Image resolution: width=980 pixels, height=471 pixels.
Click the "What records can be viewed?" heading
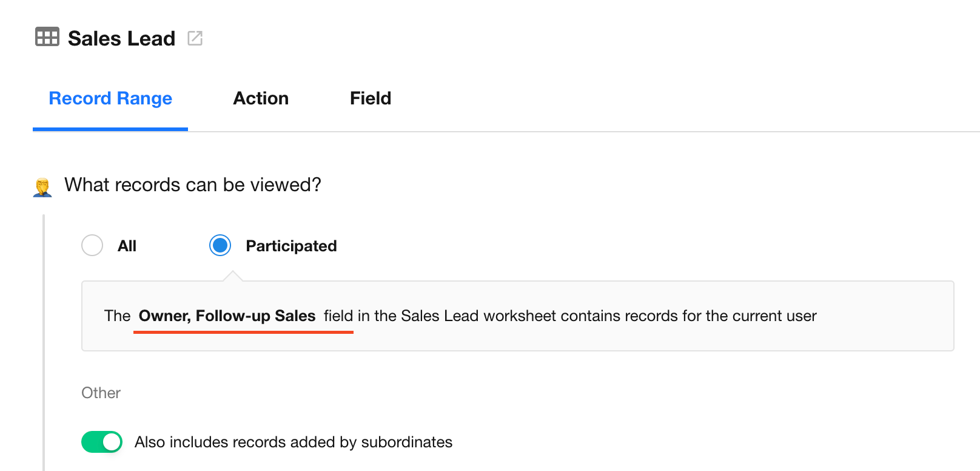pos(193,185)
